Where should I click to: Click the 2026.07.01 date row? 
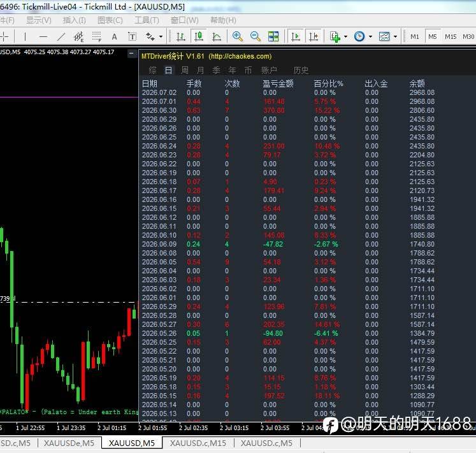coord(159,101)
